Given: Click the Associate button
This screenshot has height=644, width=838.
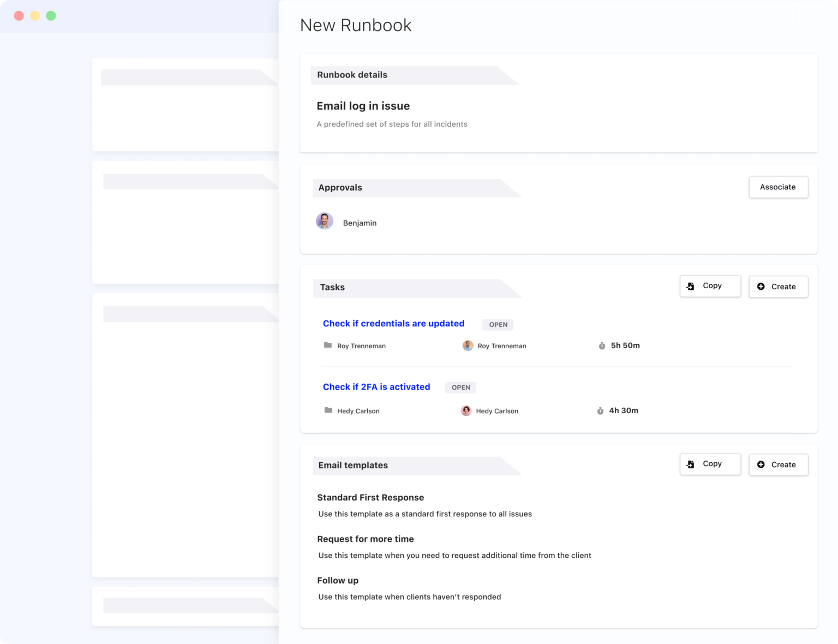Looking at the screenshot, I should click(x=779, y=187).
